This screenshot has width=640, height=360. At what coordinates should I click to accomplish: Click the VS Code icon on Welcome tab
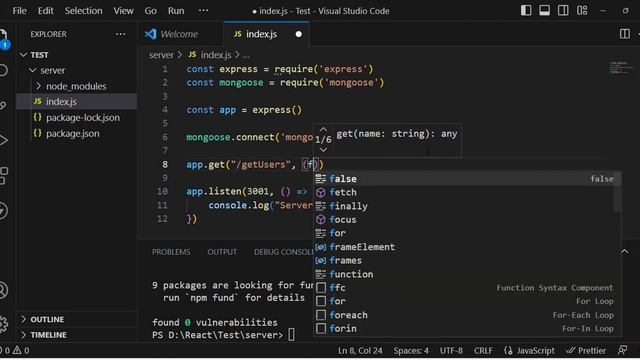click(151, 34)
